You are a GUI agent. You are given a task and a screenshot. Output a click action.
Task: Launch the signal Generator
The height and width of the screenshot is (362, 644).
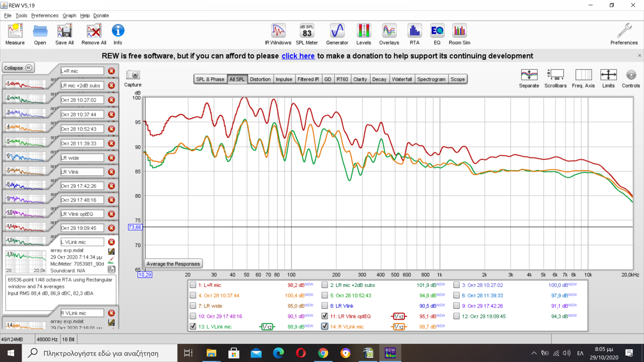pos(337,34)
